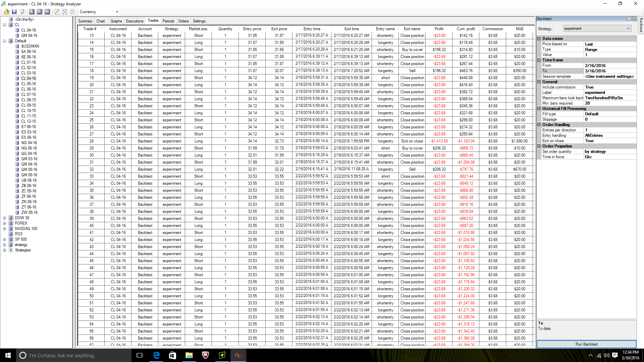Image resolution: width=644 pixels, height=362 pixels.
Task: Sort by the Cum. profit column header
Action: pos(466,29)
